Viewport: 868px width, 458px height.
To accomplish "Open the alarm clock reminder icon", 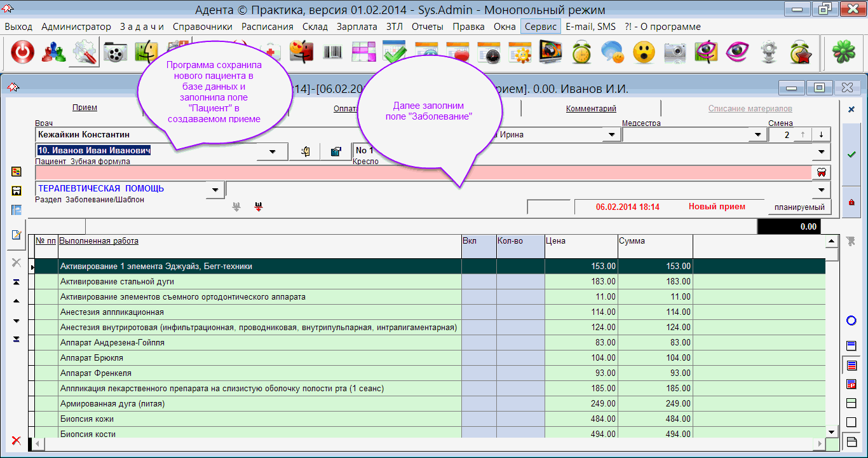I will 581,52.
